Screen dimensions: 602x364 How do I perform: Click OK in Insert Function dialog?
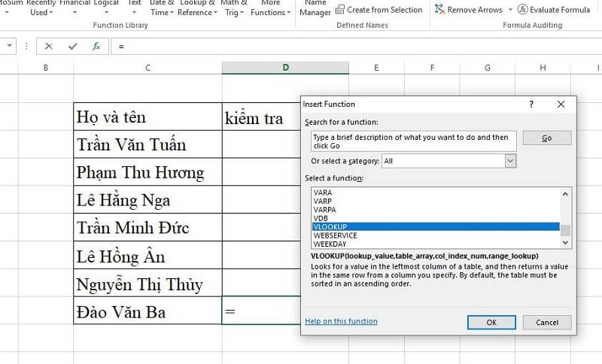(x=491, y=322)
